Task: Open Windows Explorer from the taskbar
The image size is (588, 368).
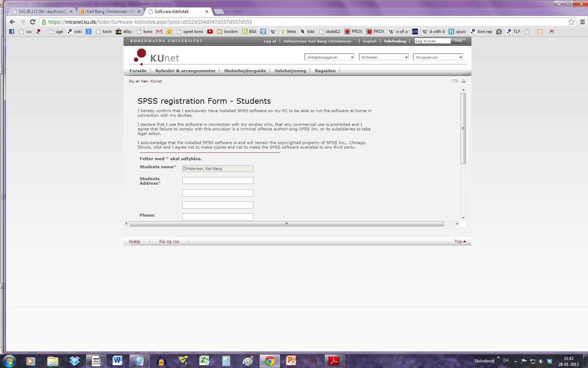Action: click(x=53, y=361)
